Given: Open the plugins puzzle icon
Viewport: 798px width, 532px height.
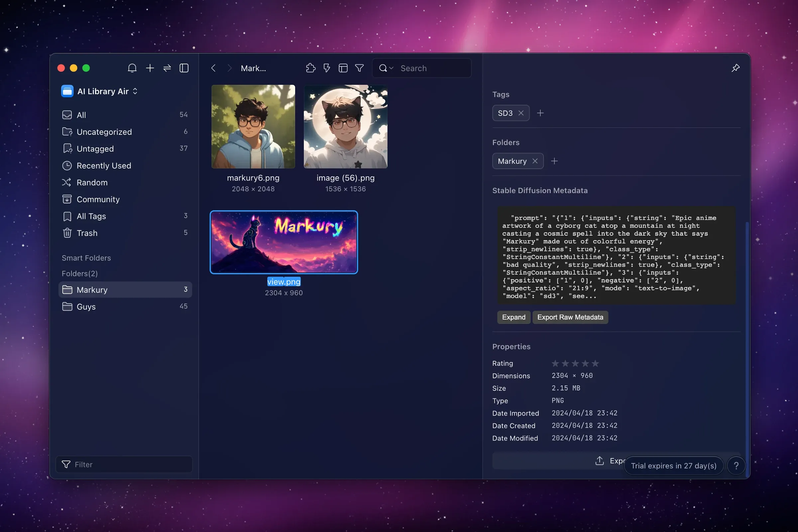Looking at the screenshot, I should [310, 68].
